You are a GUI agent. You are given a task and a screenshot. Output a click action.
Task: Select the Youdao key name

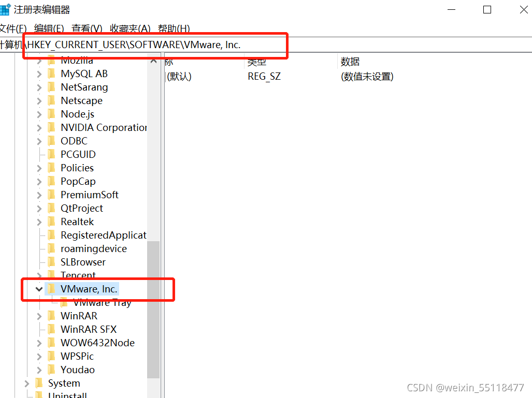[x=78, y=370]
